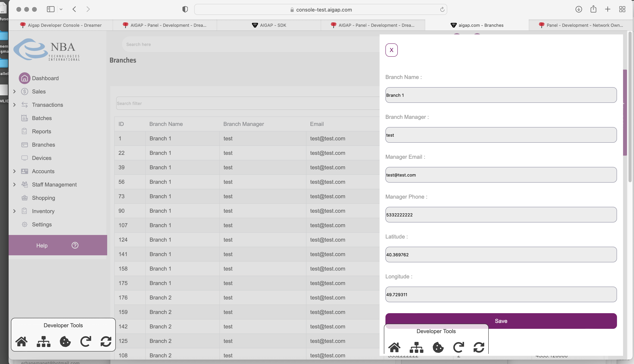Click the Manager Email input field

501,175
